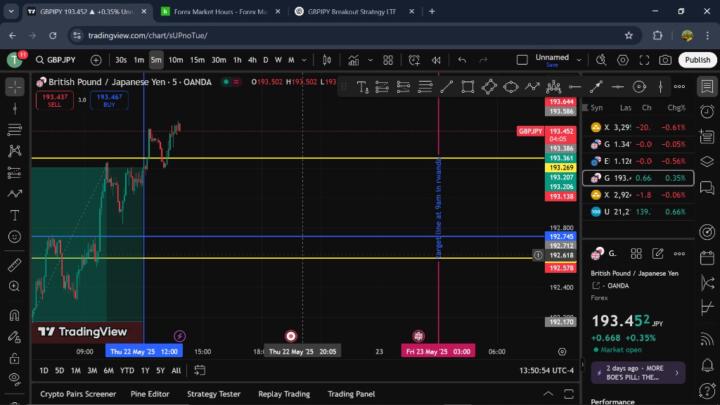Viewport: 720px width, 405px height.
Task: Open a new browser tab
Action: point(432,11)
